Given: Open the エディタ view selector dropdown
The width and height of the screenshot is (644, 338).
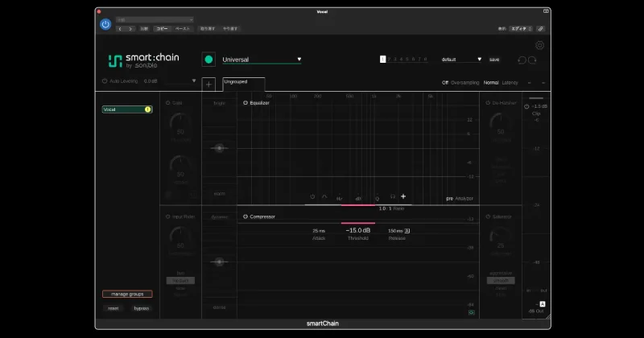Looking at the screenshot, I should click(521, 29).
